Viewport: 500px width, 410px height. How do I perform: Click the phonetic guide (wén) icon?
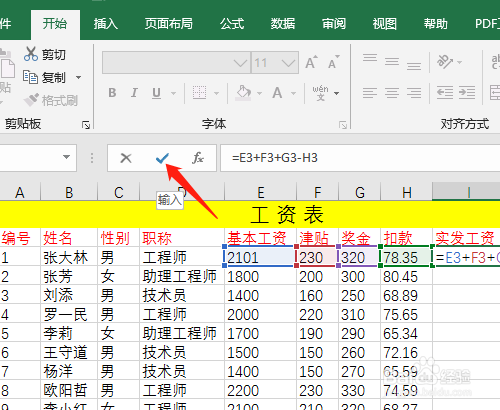[320, 93]
